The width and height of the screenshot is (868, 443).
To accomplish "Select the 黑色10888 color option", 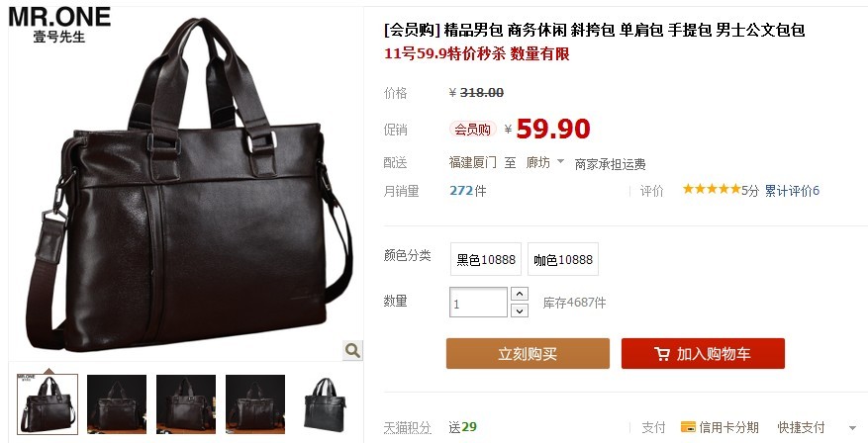I will click(486, 259).
